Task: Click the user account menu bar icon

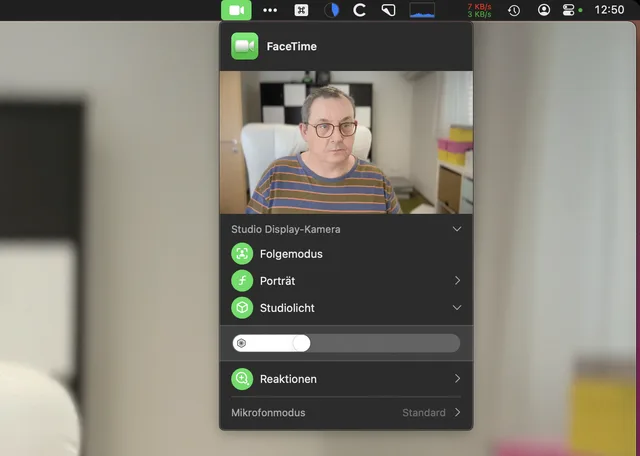Action: click(x=544, y=10)
